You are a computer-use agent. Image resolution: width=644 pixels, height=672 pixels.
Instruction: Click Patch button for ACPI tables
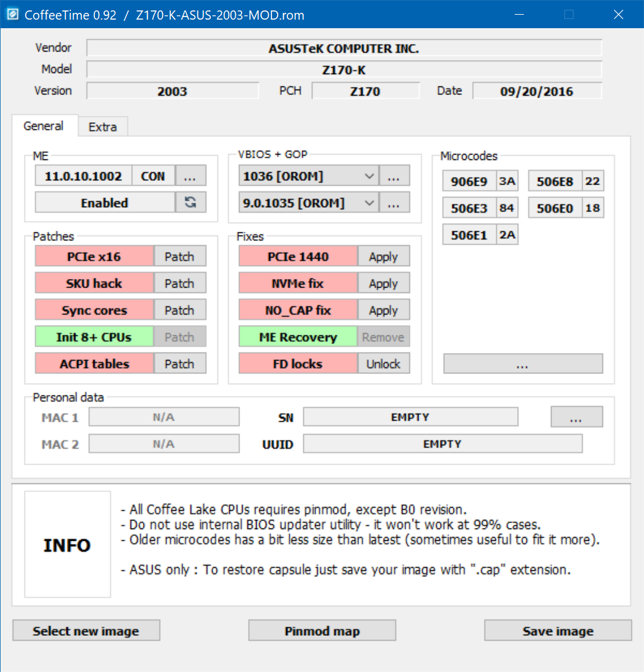point(180,364)
